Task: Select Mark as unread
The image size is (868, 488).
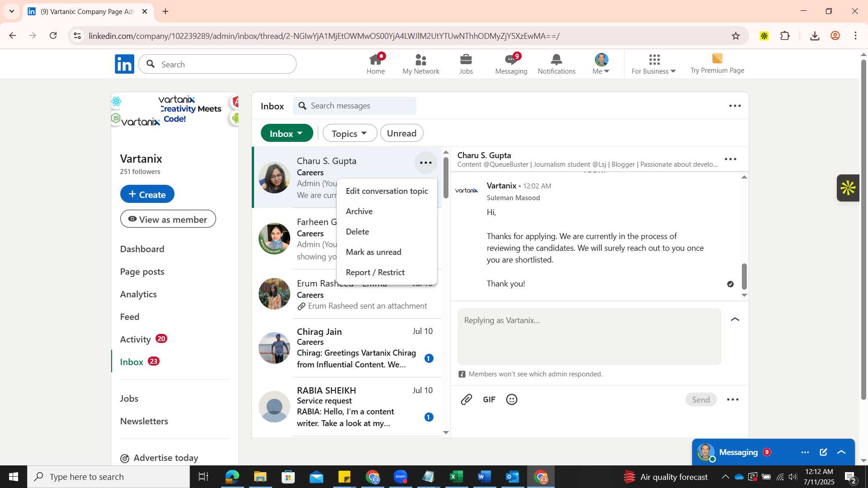Action: [387, 252]
